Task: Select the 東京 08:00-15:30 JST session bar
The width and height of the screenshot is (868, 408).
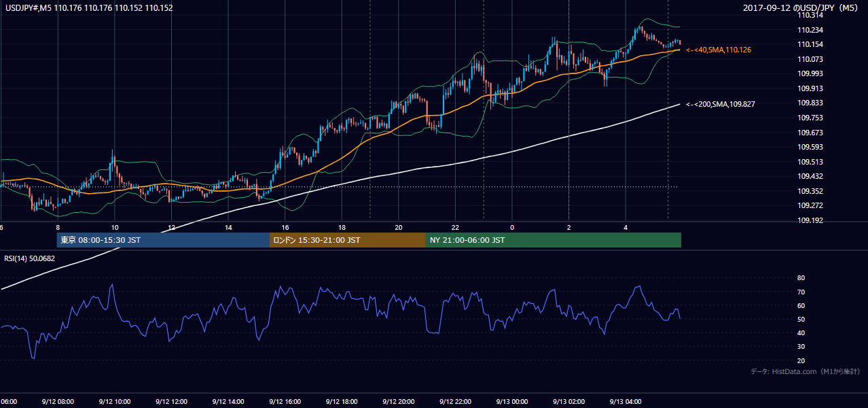Action: pyautogui.click(x=163, y=240)
